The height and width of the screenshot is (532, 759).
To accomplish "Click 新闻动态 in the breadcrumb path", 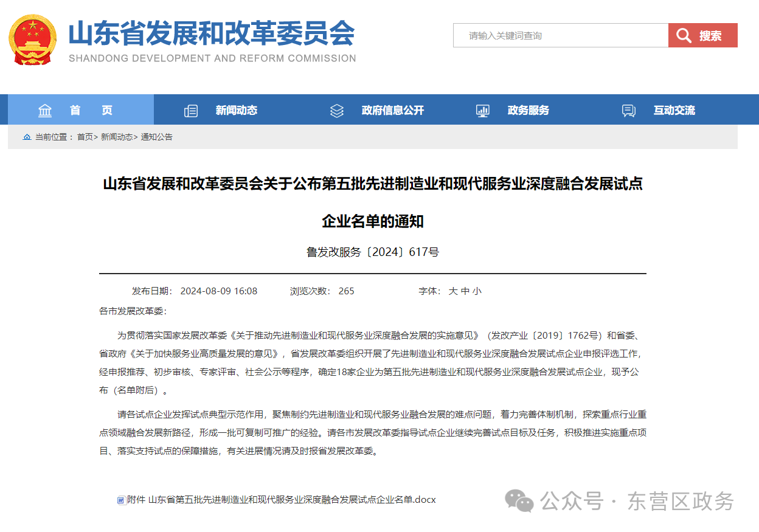I will [x=117, y=137].
